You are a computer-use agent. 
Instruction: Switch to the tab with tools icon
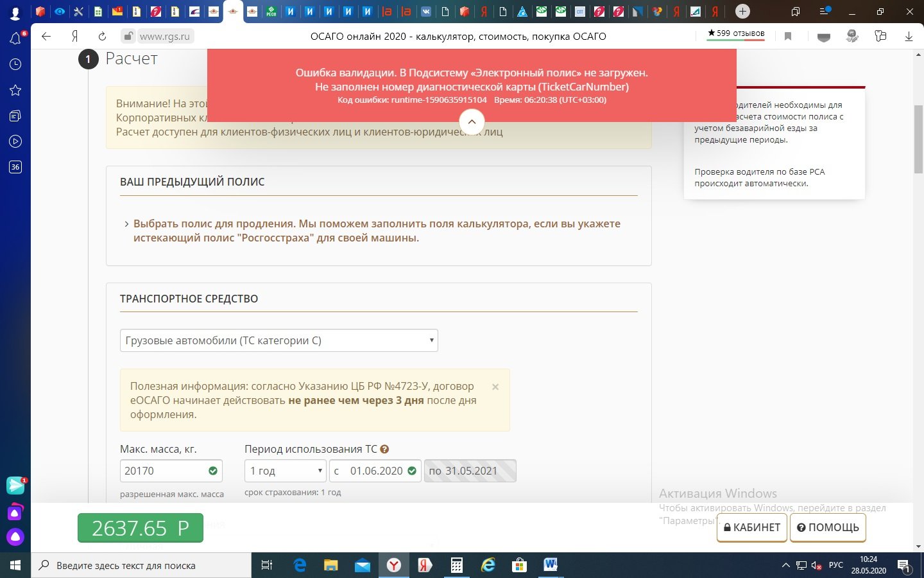(78, 11)
